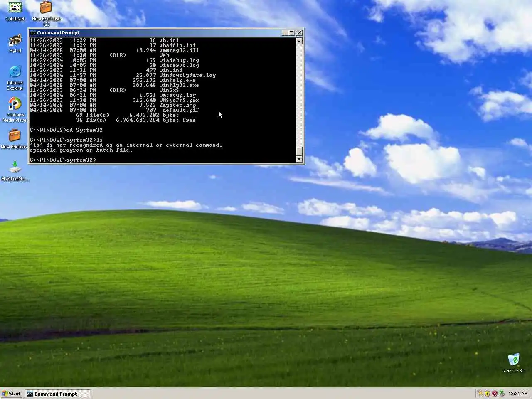Click the red shield alert tray icon
The width and height of the screenshot is (532, 399).
[495, 394]
